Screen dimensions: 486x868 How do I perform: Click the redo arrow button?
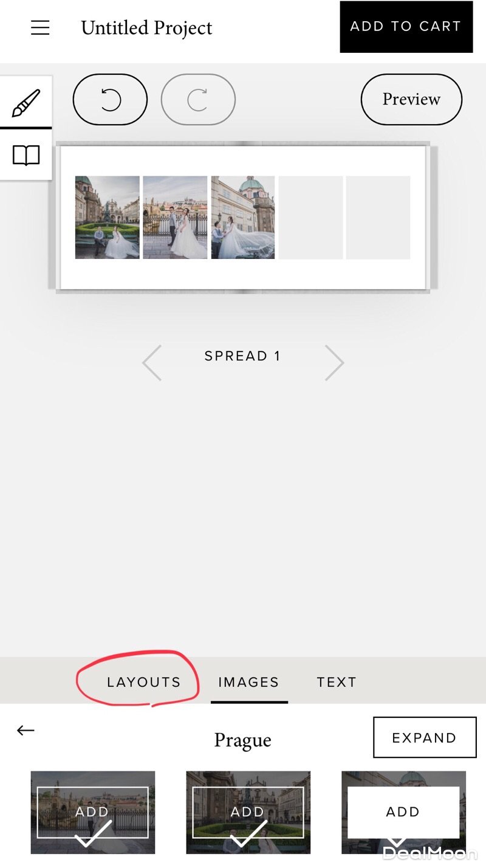pos(198,100)
